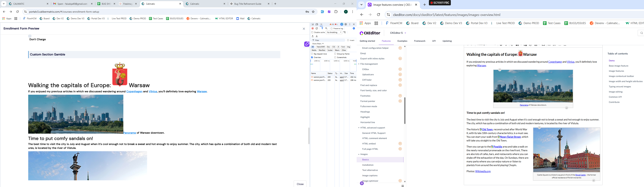This screenshot has width=644, height=187.
Task: Click the Panorama link under the preview skyline image
Action: coord(129,133)
